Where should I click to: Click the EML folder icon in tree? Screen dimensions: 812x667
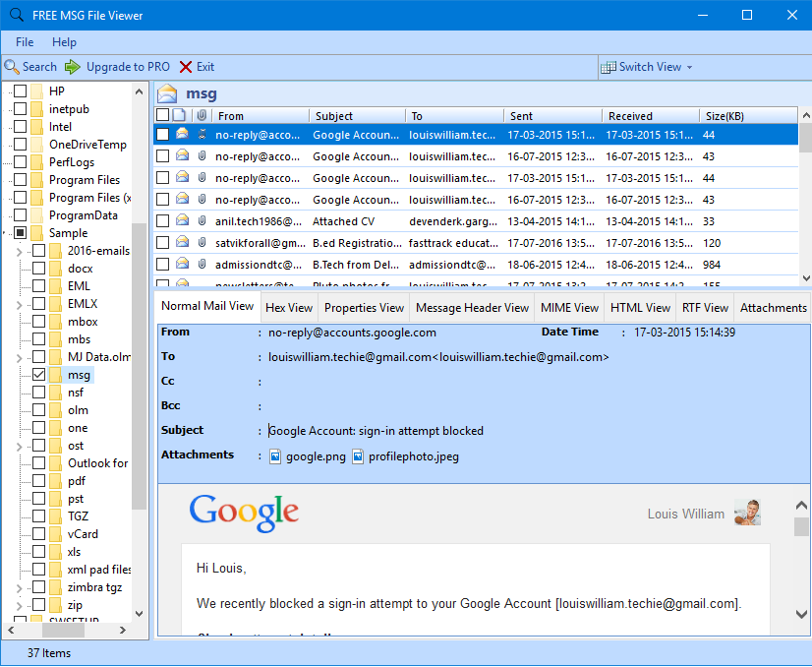(56, 286)
